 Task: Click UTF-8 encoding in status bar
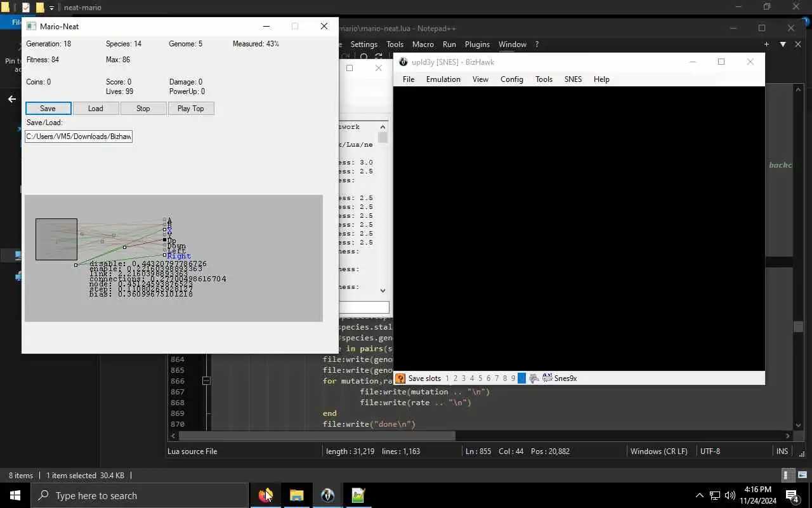pos(710,451)
